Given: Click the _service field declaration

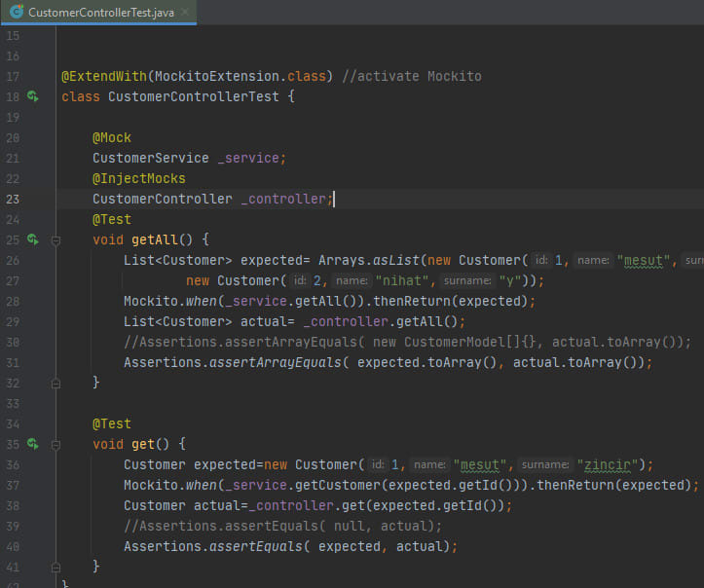Looking at the screenshot, I should pyautogui.click(x=248, y=158).
